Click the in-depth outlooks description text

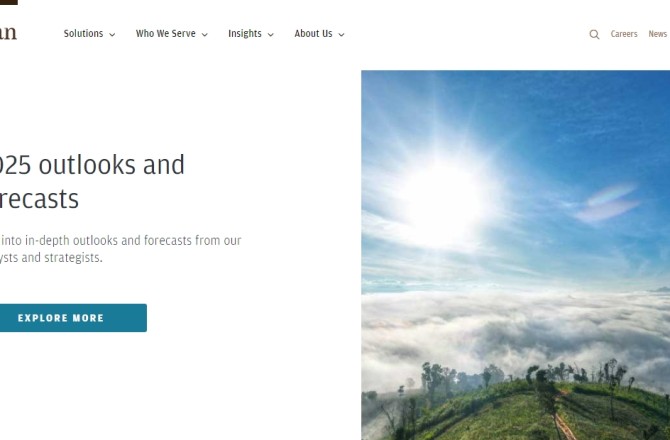(120, 249)
